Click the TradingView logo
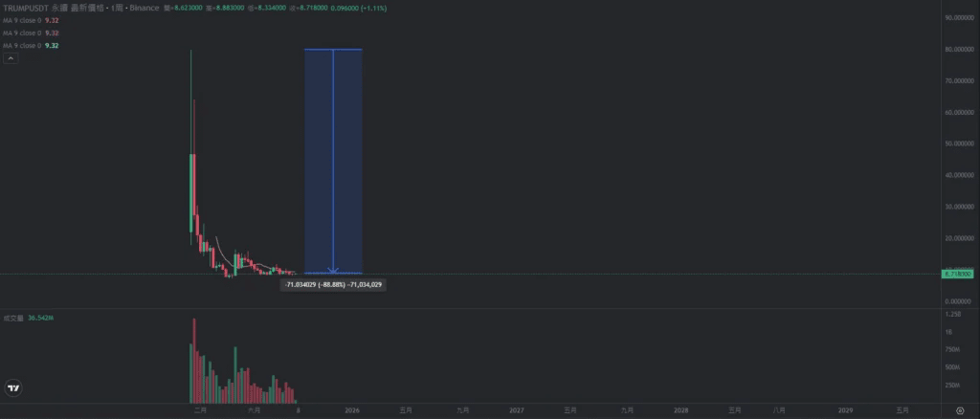The height and width of the screenshot is (419, 980). tap(13, 387)
